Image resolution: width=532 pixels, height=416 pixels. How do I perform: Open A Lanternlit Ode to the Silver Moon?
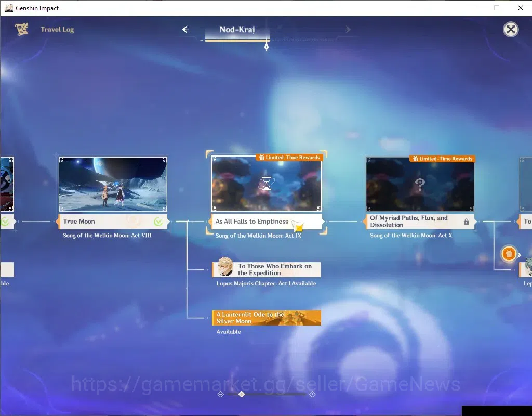point(267,318)
